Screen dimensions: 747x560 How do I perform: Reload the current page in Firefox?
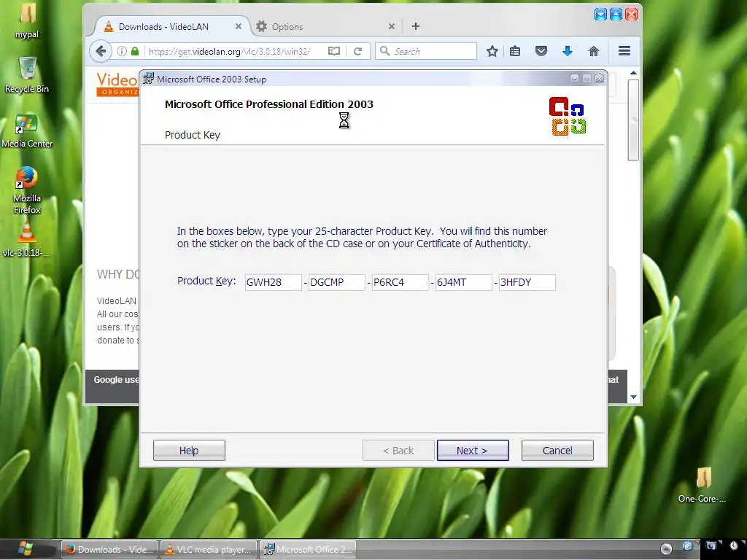coord(357,51)
